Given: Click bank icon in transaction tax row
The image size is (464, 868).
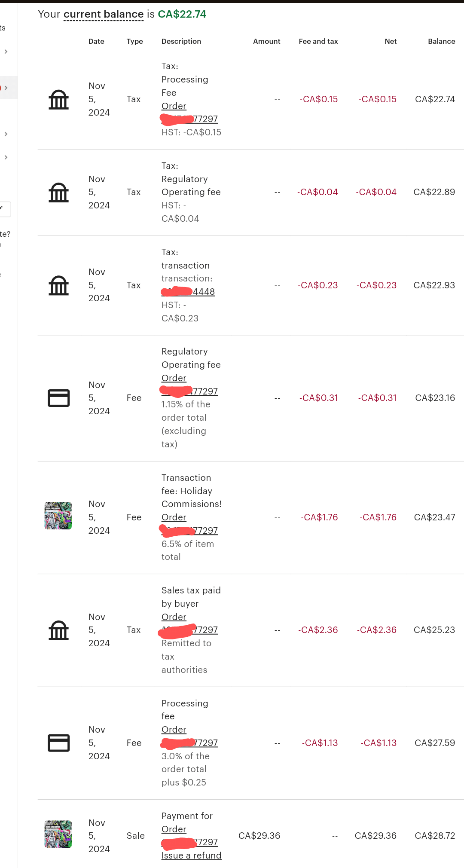Looking at the screenshot, I should coord(58,286).
